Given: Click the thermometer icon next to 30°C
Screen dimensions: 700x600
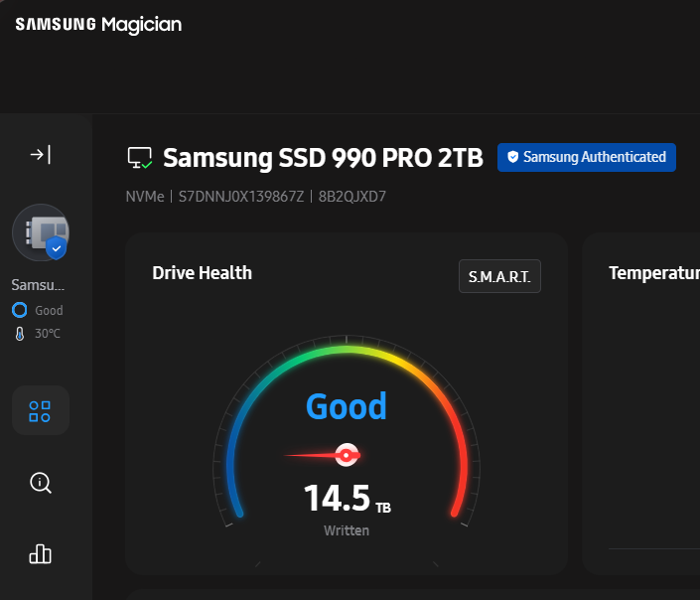Looking at the screenshot, I should [x=20, y=334].
